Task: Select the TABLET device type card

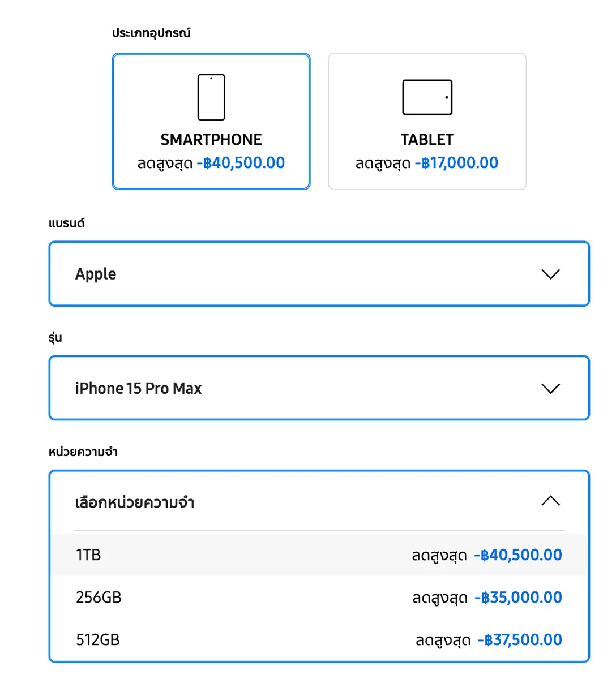Action: click(x=427, y=122)
